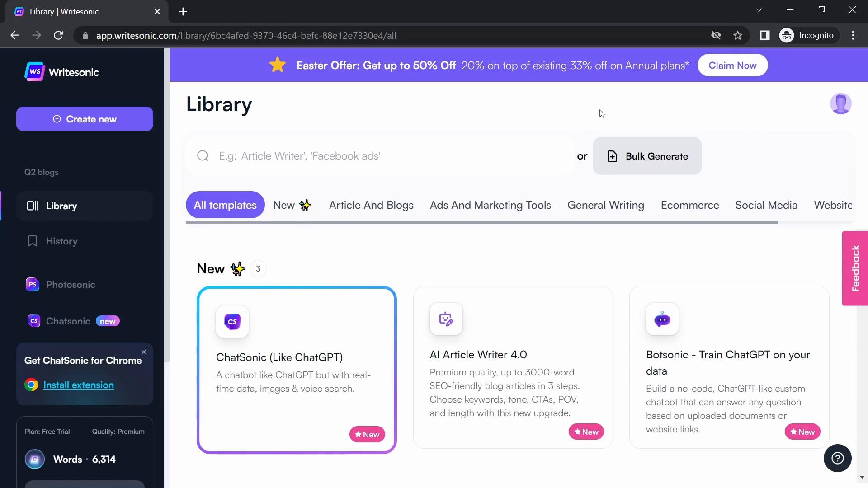Click the AI Article Writer 4.0 icon
The image size is (868, 488).
coord(446,319)
